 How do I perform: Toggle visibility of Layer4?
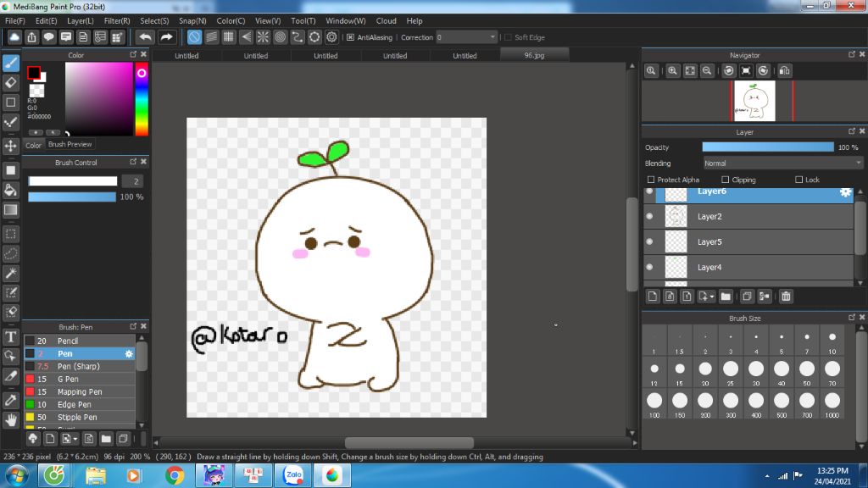(650, 267)
